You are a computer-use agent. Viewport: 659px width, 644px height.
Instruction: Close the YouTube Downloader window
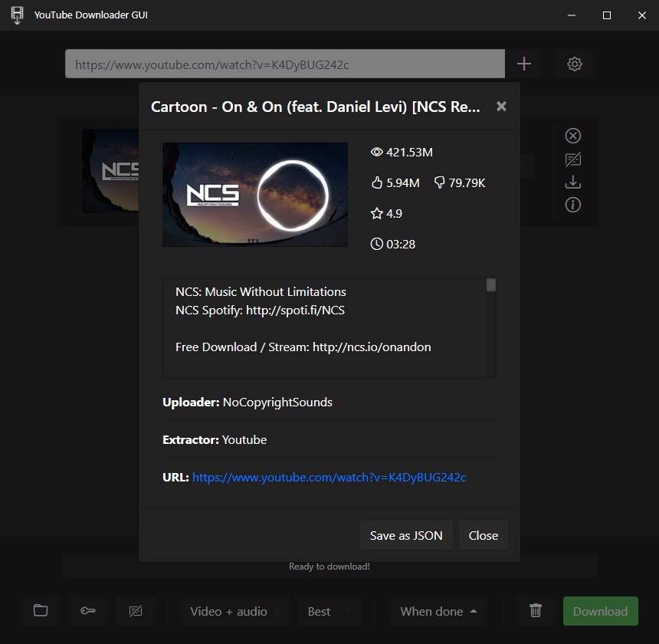(x=642, y=15)
